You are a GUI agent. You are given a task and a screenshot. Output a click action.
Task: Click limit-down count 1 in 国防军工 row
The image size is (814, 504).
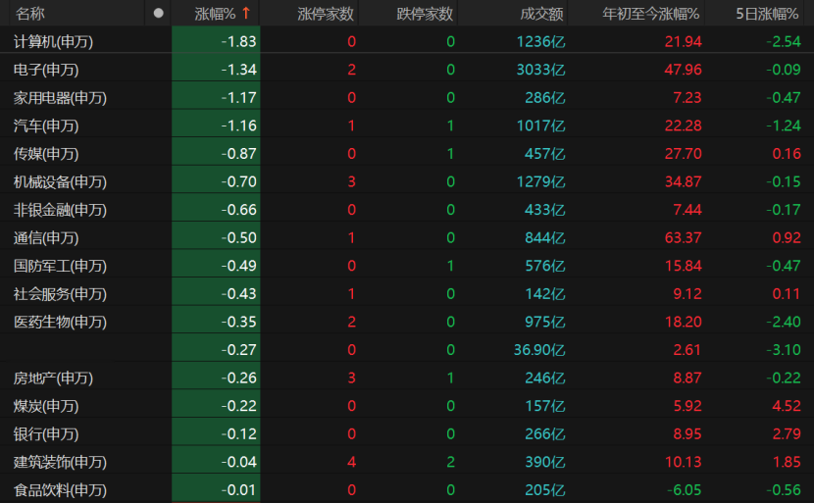pyautogui.click(x=450, y=266)
